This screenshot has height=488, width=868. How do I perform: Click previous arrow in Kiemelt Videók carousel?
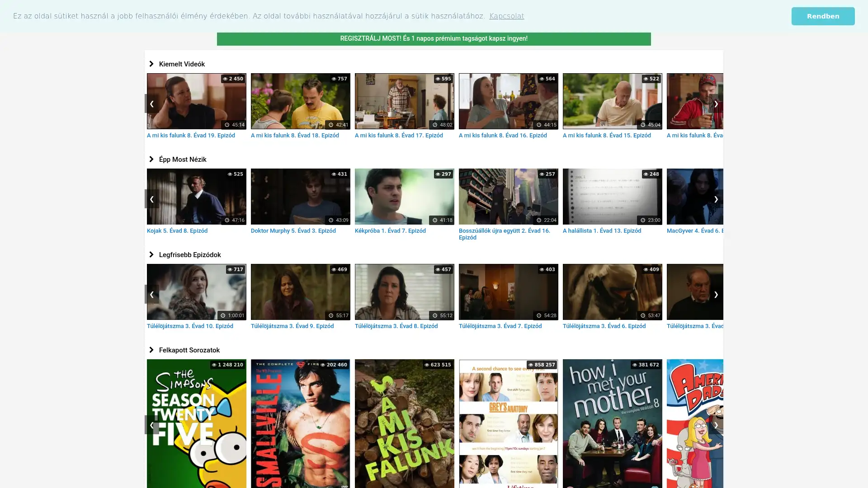(x=151, y=104)
